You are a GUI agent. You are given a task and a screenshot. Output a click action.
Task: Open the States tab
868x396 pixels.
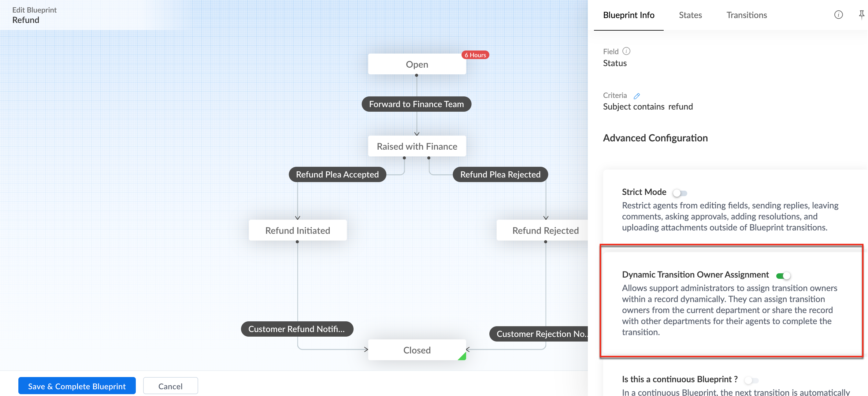click(690, 15)
